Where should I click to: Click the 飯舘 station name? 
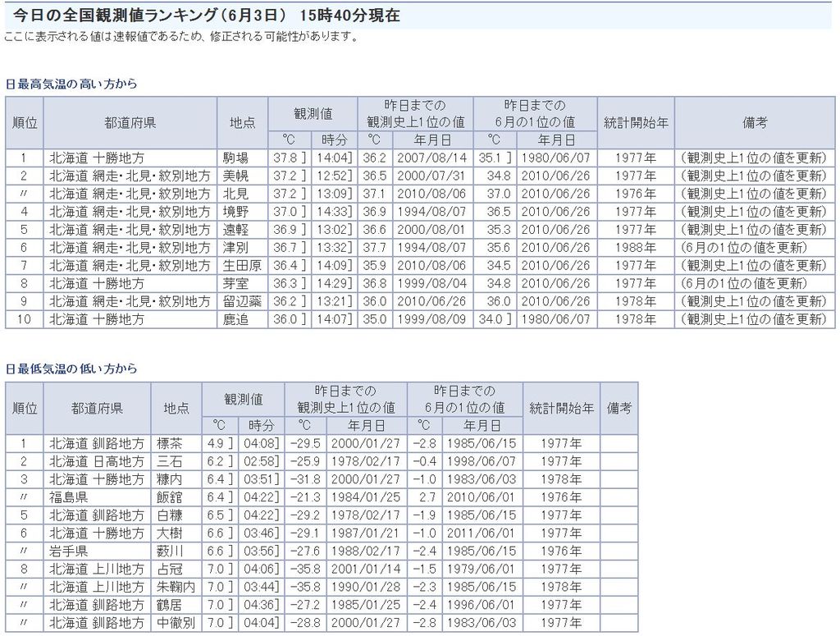tap(169, 497)
